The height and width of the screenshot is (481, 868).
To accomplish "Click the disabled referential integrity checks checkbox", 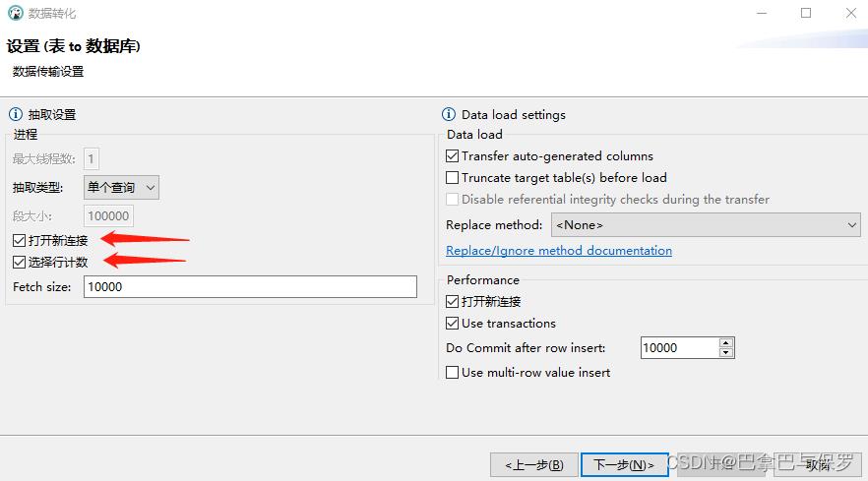I will (x=453, y=200).
